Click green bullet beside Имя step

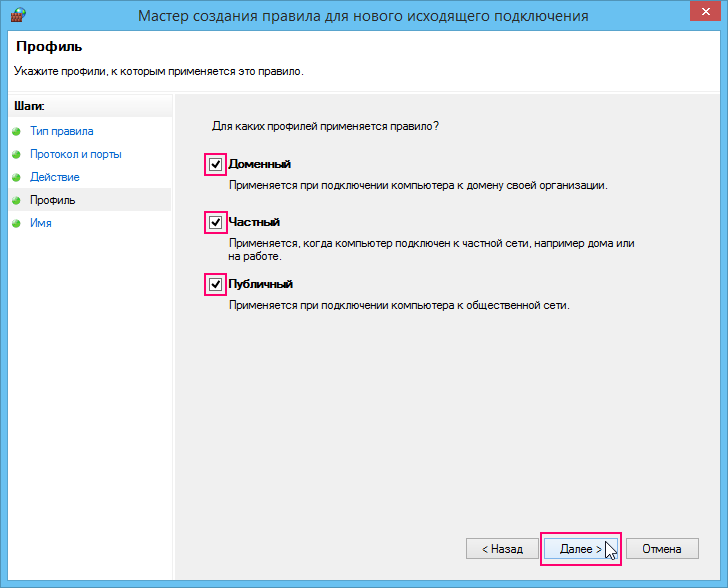(16, 223)
